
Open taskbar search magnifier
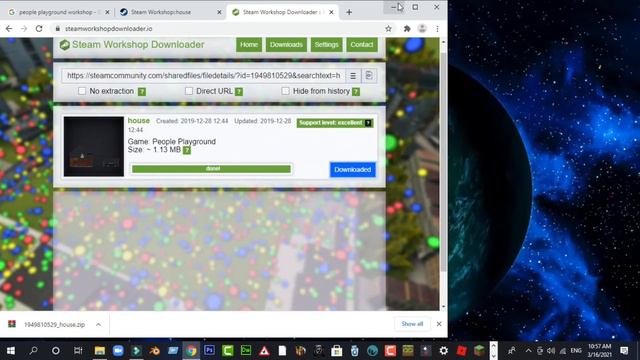(33, 351)
